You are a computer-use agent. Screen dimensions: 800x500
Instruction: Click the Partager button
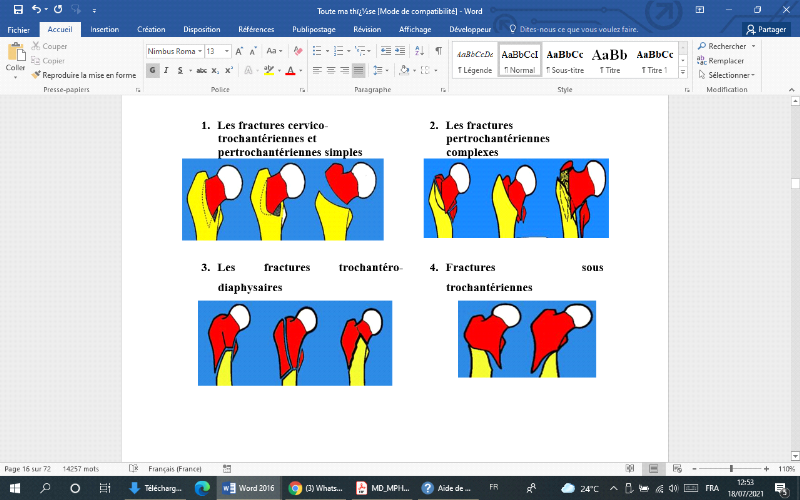(x=766, y=30)
